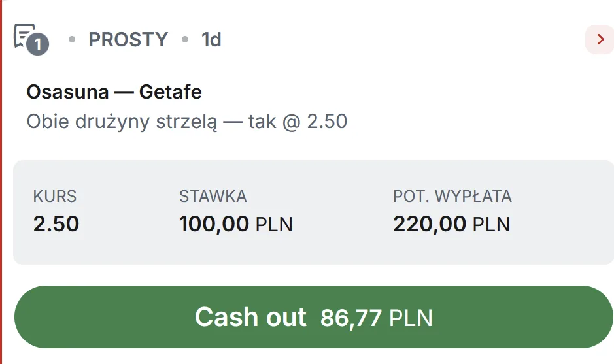This screenshot has width=614, height=364.
Task: Click the POT. WYPŁATA label
Action: (x=452, y=196)
